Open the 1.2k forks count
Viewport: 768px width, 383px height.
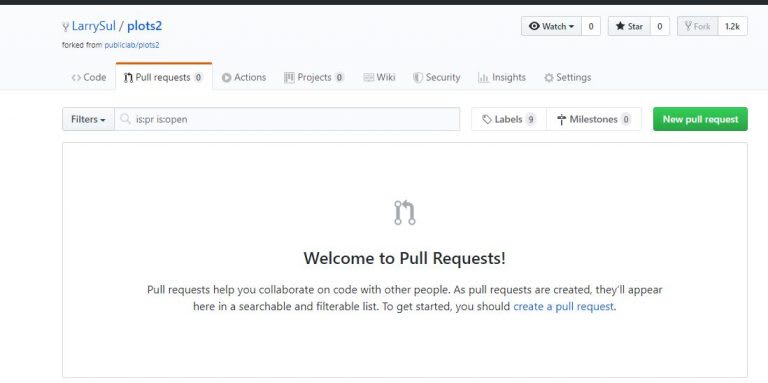pyautogui.click(x=732, y=26)
